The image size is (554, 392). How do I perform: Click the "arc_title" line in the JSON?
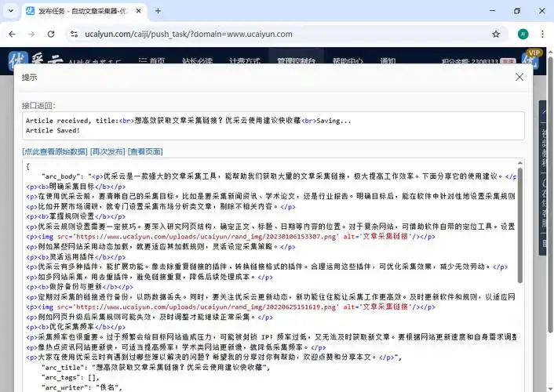pyautogui.click(x=156, y=367)
